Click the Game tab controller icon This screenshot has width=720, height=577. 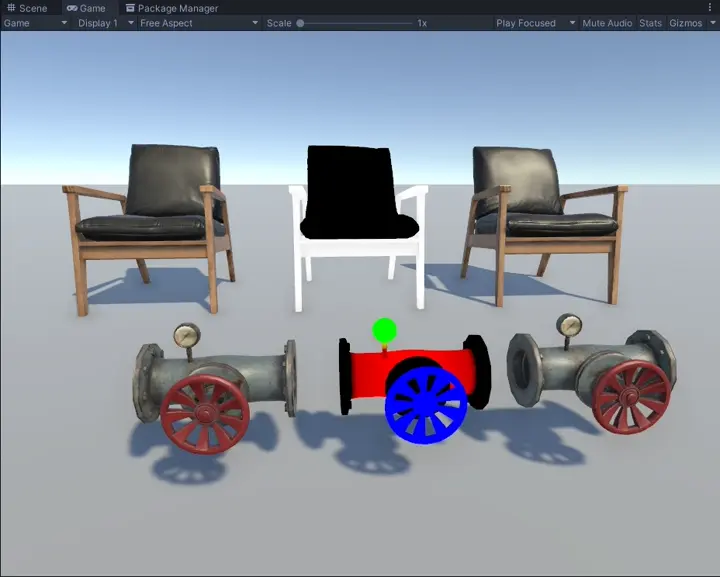72,8
